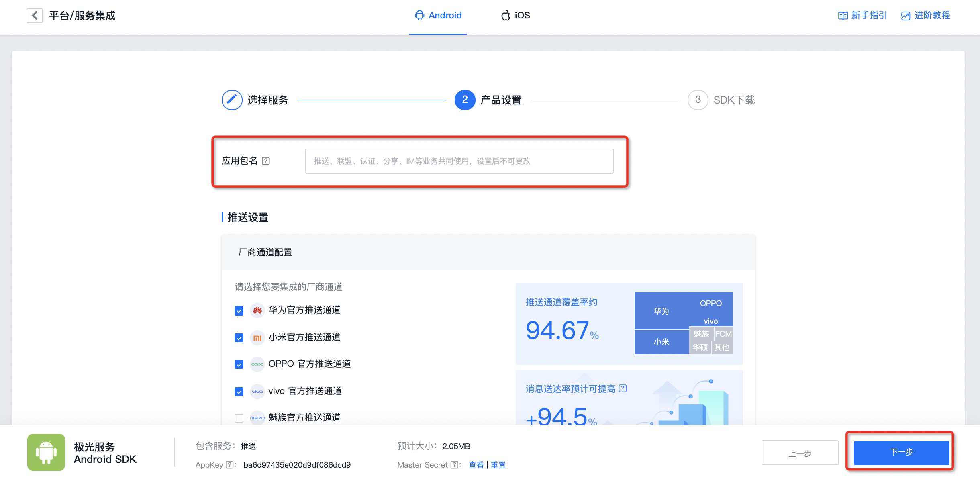Click the help icon next to 应用包名
The width and height of the screenshot is (980, 478).
tap(266, 161)
